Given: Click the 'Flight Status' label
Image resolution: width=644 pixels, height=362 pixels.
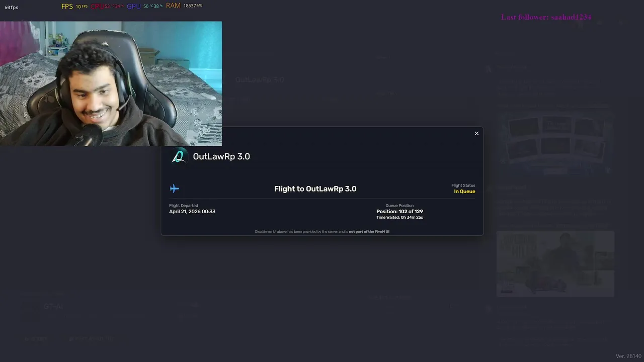Looking at the screenshot, I should (463, 186).
